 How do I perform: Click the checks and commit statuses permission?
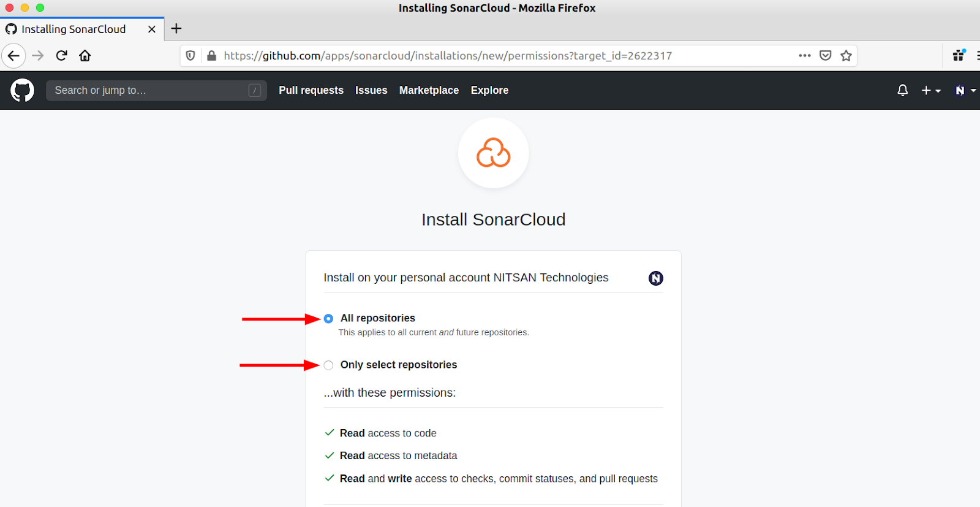pos(499,479)
